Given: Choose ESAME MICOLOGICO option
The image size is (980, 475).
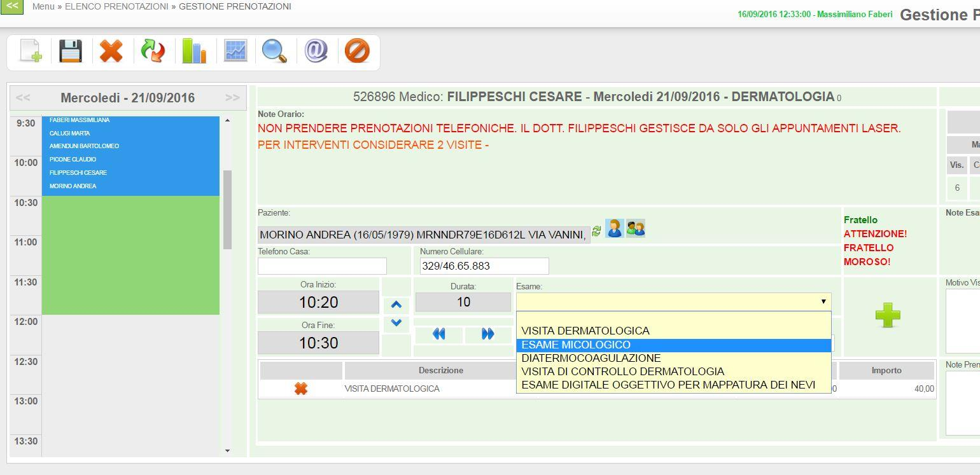Looking at the screenshot, I should point(674,345).
